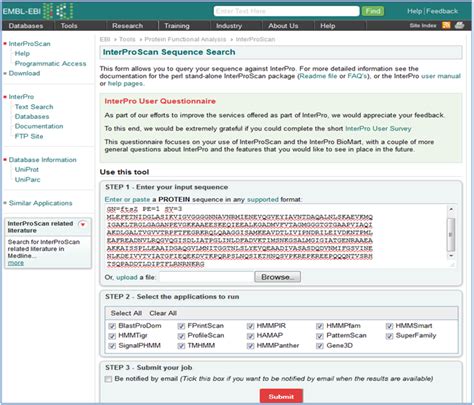Click the EMBL-EBI logo

pyautogui.click(x=38, y=11)
